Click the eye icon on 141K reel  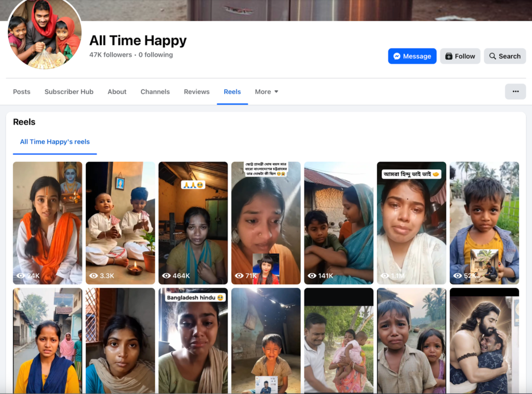(x=312, y=276)
